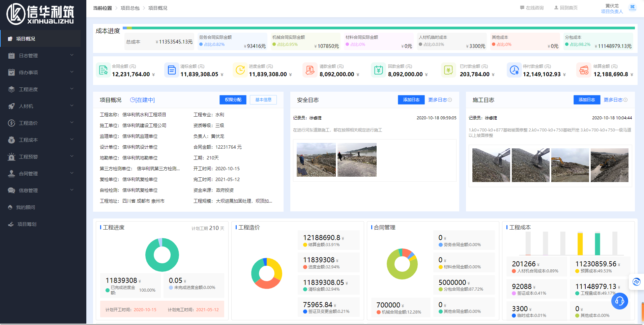The width and height of the screenshot is (644, 325).
Task: Click the 我的顾问 icon in sidebar
Action: coord(10,207)
